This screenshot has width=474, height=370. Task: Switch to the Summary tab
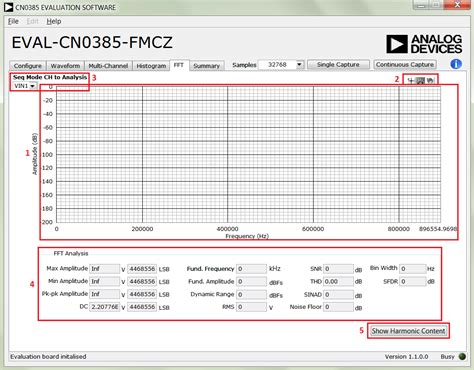coord(206,66)
